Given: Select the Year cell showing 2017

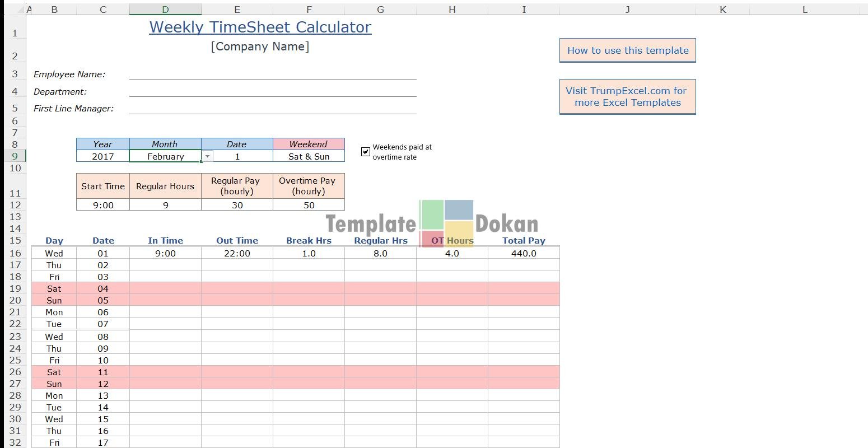Looking at the screenshot, I should (x=103, y=157).
